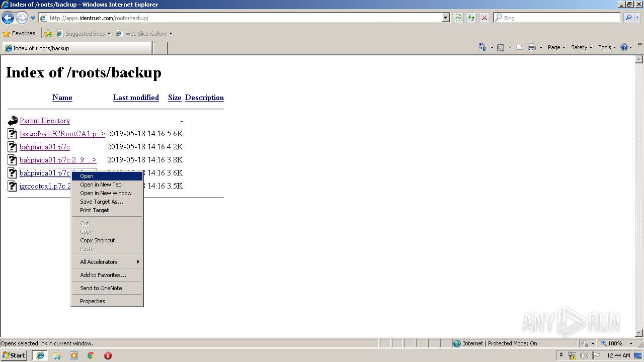
Task: Choose Print Target from context menu
Action: point(107,210)
